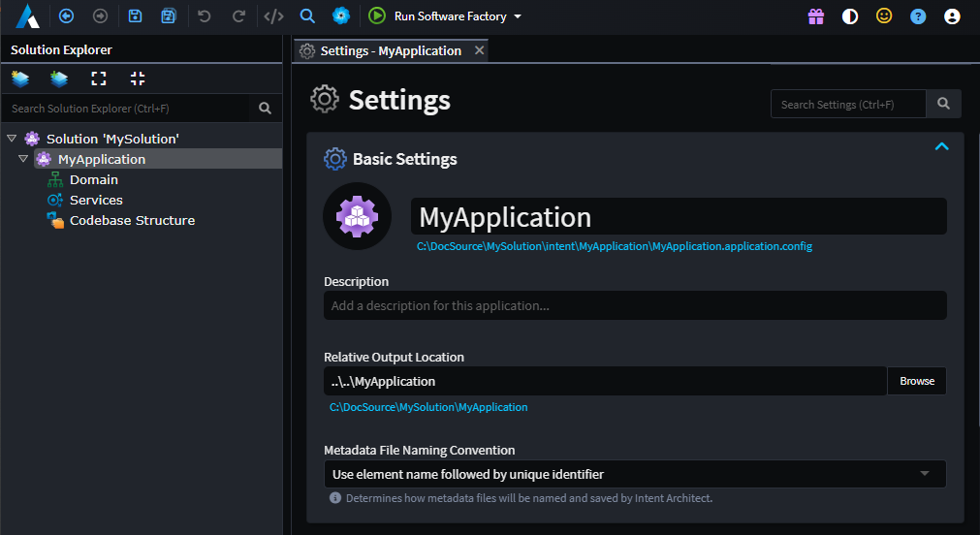Edit the MyApplication name field
Viewport: 980px width, 535px height.
pyautogui.click(x=679, y=217)
